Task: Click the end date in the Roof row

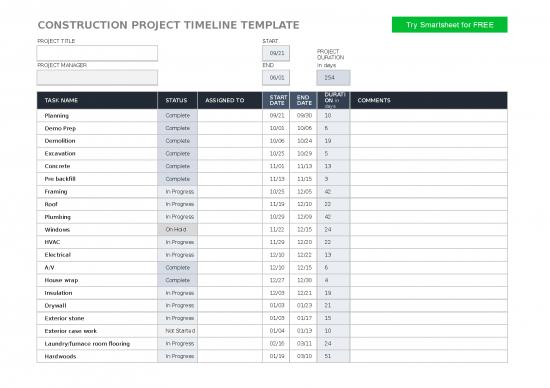Action: [303, 204]
